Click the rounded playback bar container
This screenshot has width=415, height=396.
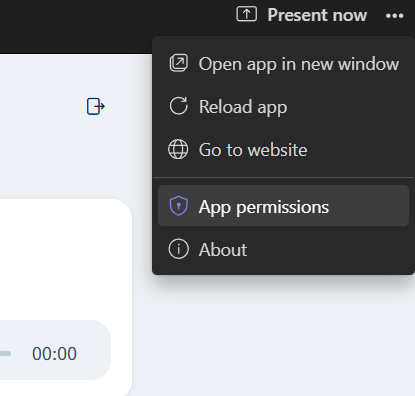pos(55,350)
